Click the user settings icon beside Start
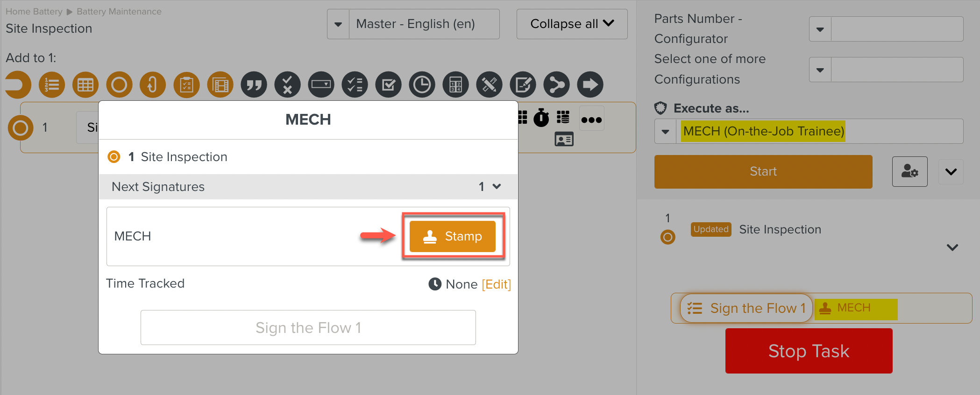This screenshot has width=980, height=395. (909, 171)
